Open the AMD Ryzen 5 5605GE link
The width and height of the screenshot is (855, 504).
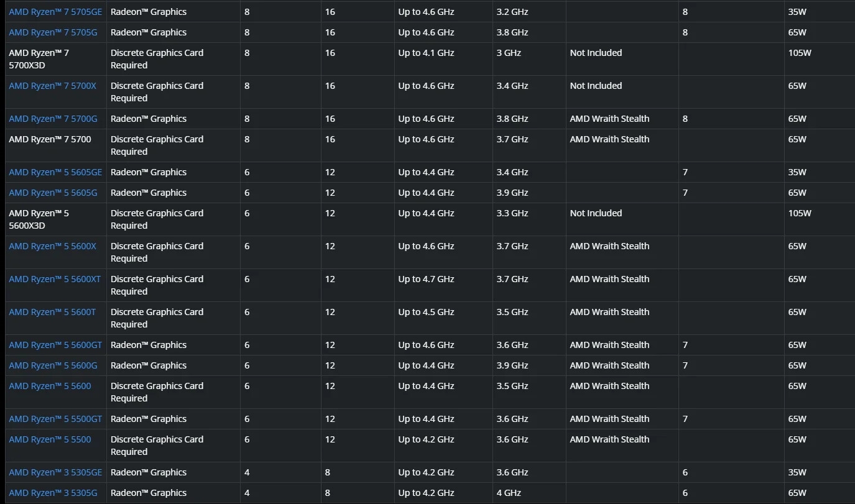click(55, 172)
